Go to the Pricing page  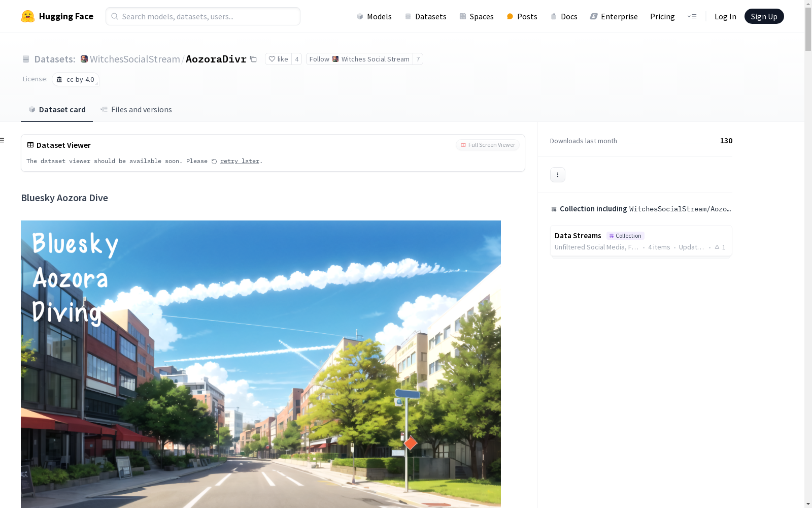pyautogui.click(x=662, y=16)
